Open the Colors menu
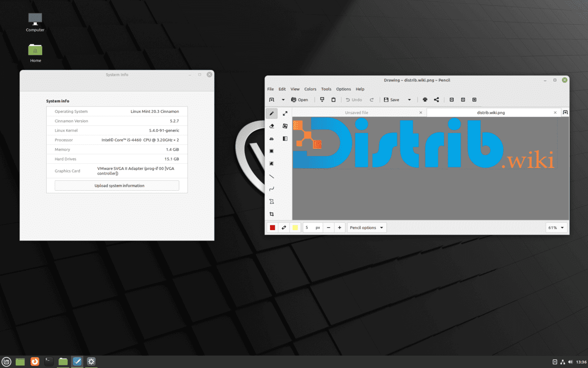This screenshot has height=368, width=588. (310, 89)
